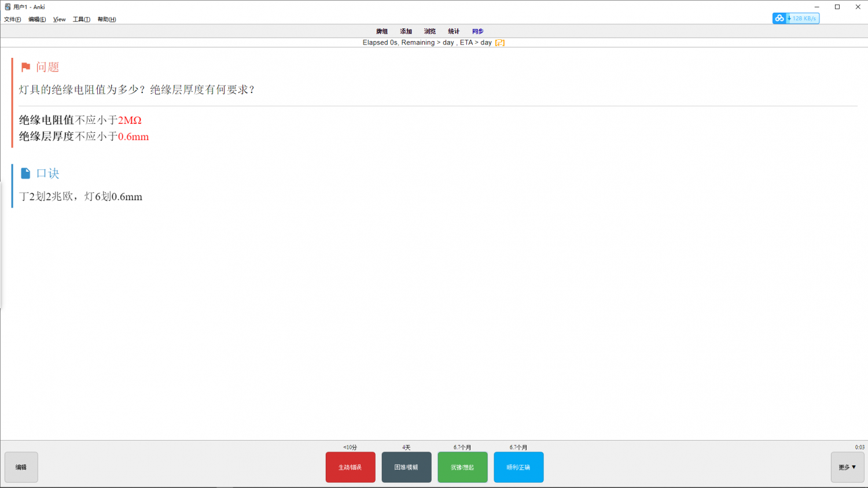The image size is (868, 488).
Task: Click the cloud sync speed indicator icon
Action: [x=779, y=19]
